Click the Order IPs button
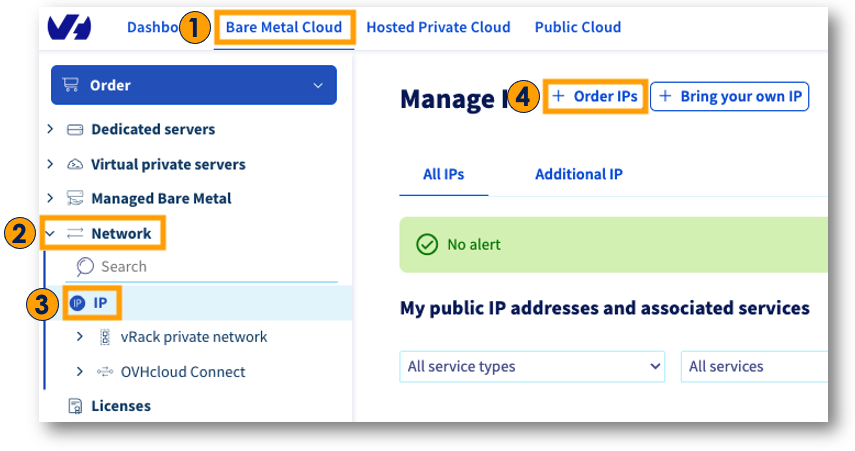 [x=595, y=97]
